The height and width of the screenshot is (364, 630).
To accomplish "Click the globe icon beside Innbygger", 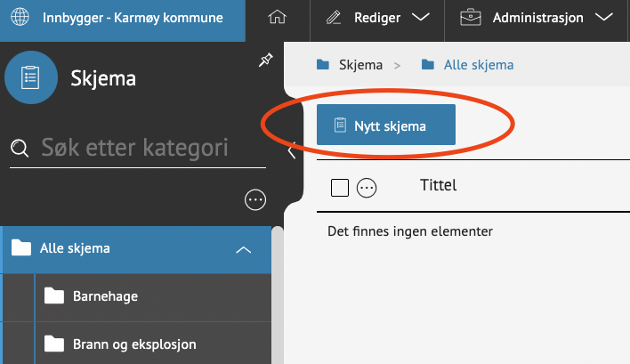I will pyautogui.click(x=20, y=17).
